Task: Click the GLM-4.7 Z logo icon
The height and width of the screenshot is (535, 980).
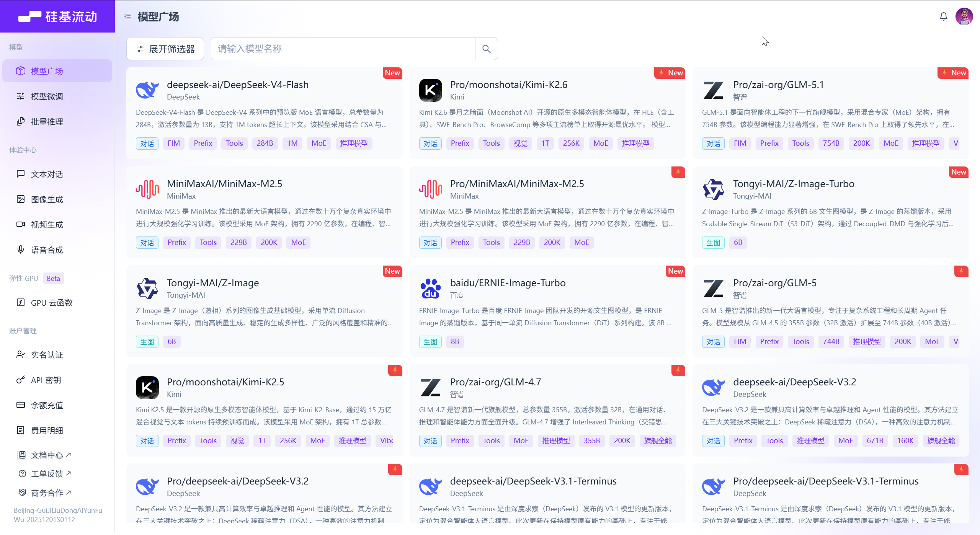Action: click(430, 388)
